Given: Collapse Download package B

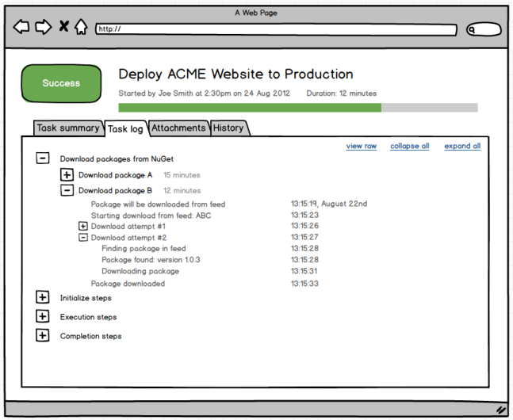Looking at the screenshot, I should 67,190.
